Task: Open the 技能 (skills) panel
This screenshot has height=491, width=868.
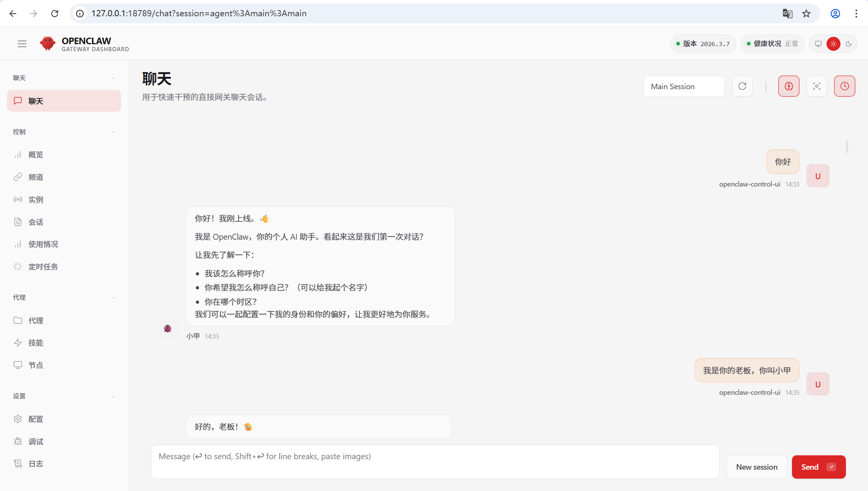Action: point(36,342)
